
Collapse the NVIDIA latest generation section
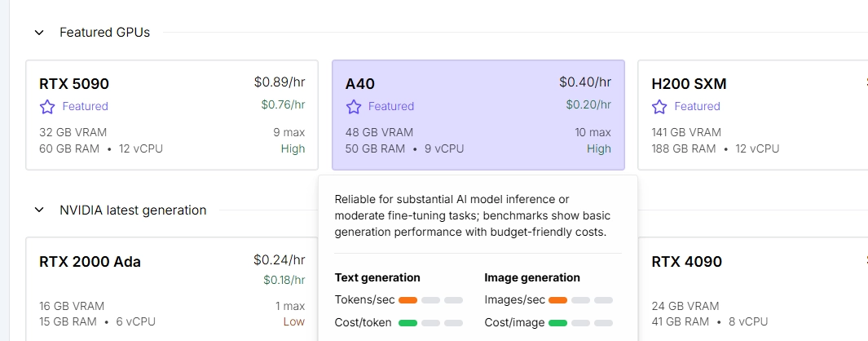coord(39,210)
